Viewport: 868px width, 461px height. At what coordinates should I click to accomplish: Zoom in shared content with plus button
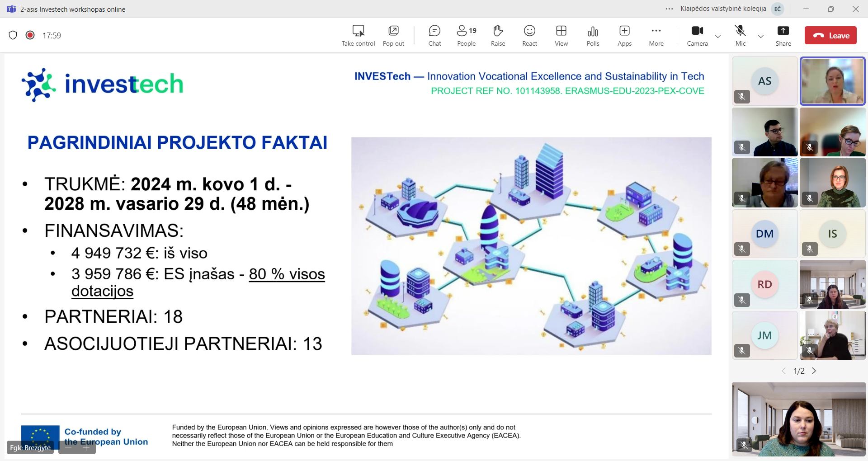86,447
